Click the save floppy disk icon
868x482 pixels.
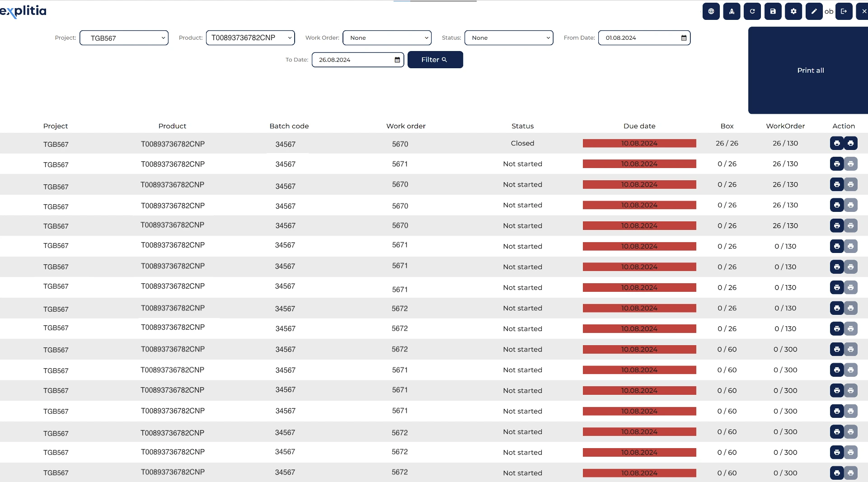tap(773, 11)
